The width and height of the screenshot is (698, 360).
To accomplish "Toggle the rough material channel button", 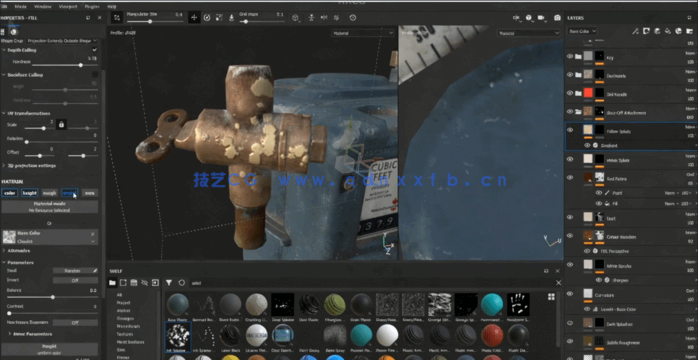I will pos(49,193).
